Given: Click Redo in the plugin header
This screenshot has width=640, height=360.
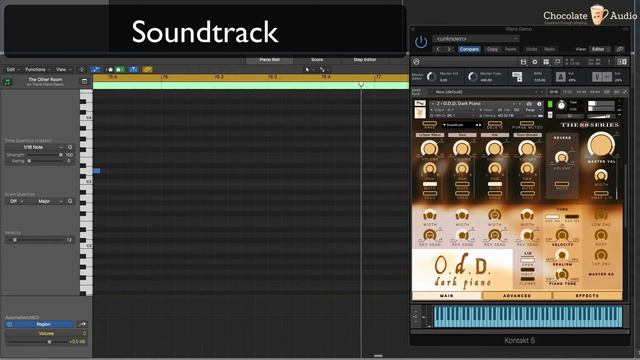Looking at the screenshot, I should [549, 49].
